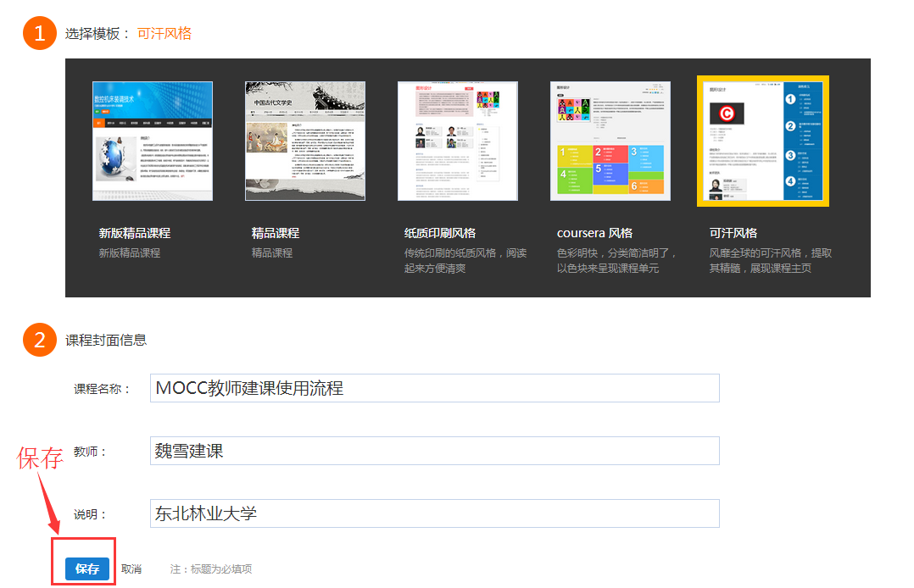Click the orange step 1 circle icon
Viewport: 914px width, 588px height.
(39, 34)
